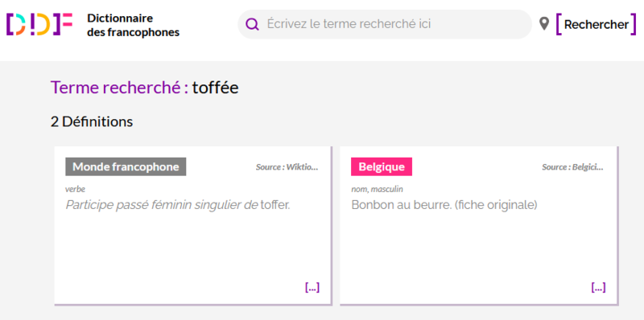Click the DDF logo icon
This screenshot has height=320, width=644.
click(39, 24)
